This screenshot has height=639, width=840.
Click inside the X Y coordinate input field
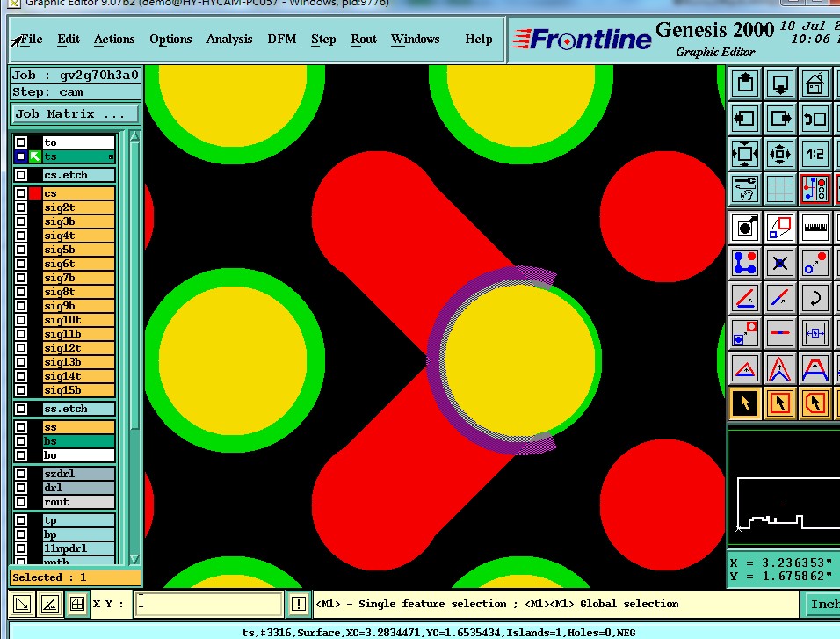(x=208, y=604)
